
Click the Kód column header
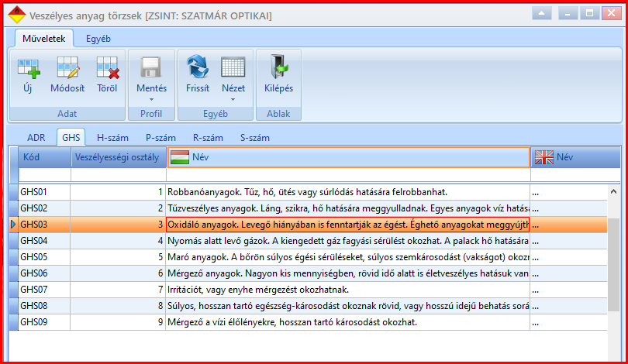[44, 157]
